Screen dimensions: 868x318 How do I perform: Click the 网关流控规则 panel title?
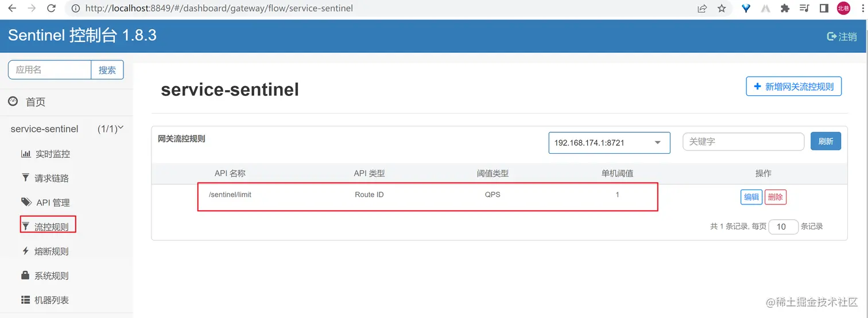[x=181, y=138]
